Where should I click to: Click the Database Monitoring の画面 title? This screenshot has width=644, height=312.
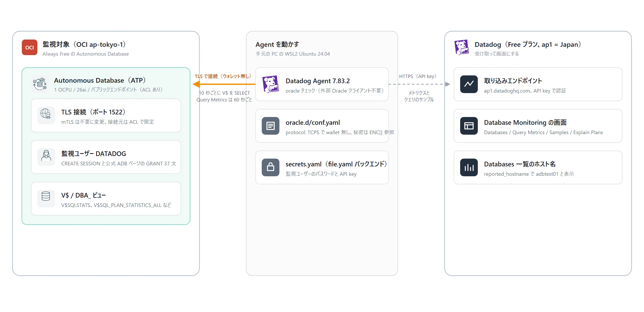click(x=525, y=122)
